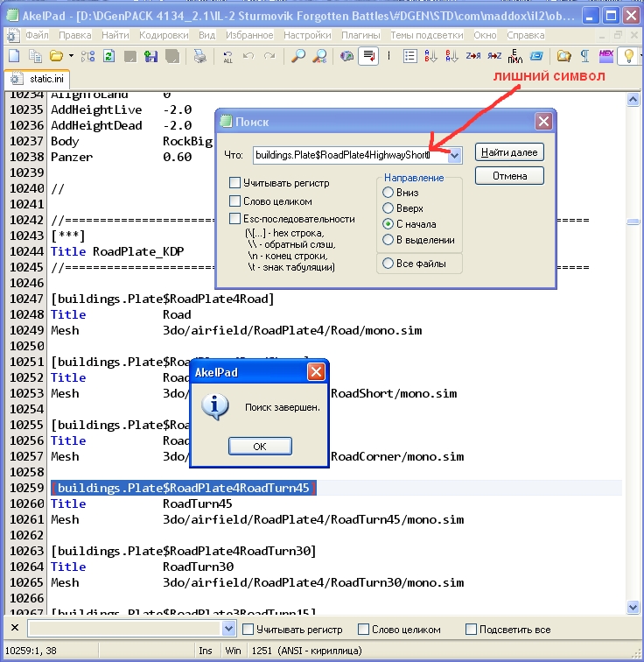
Task: Expand the Что search history dropdown
Action: click(x=454, y=155)
